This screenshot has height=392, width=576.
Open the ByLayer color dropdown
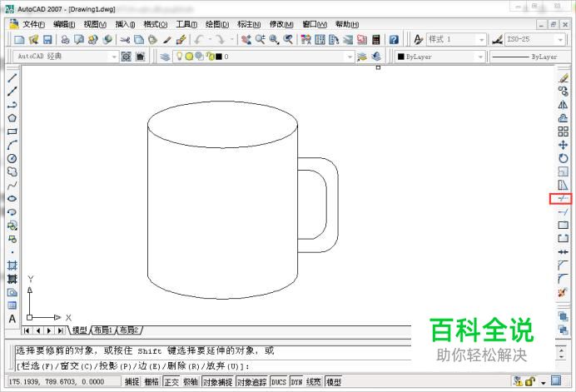pyautogui.click(x=480, y=57)
